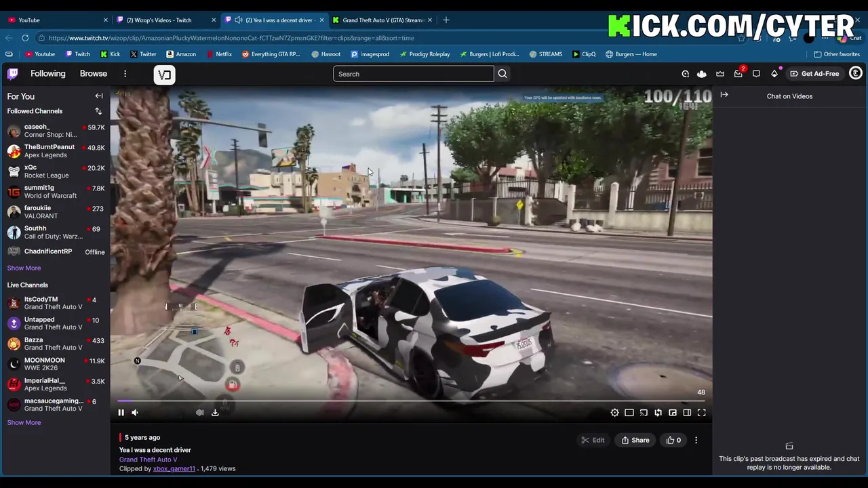Click the Edit clip scissors button
Viewport: 868px width, 488px height.
click(x=593, y=441)
